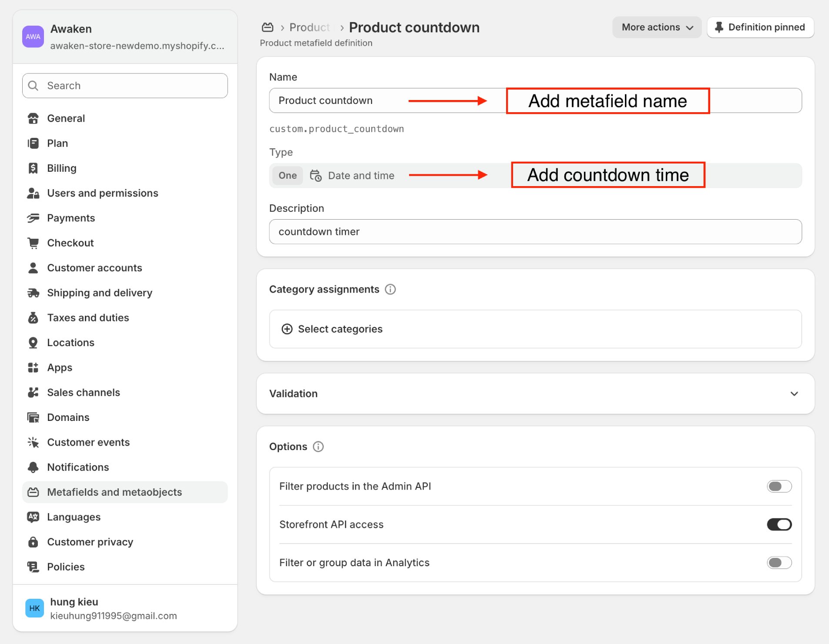Click hung kieu account name
829x644 pixels.
coord(74,602)
